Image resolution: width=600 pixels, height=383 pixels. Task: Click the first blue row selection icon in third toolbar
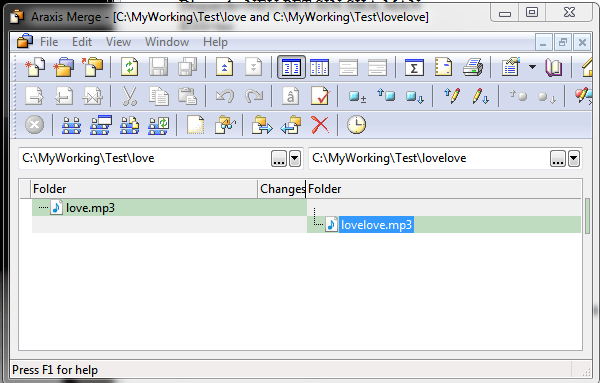(x=72, y=125)
